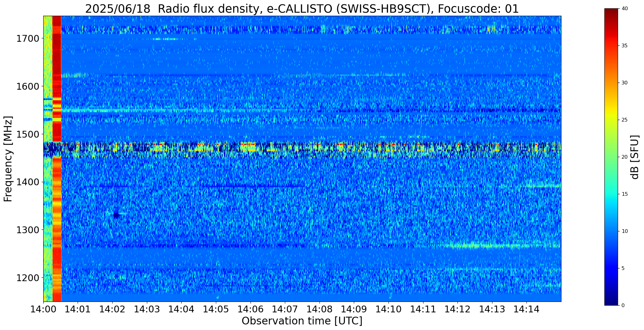Click the 14:04 time tick label
644x330 pixels.
pyautogui.click(x=181, y=309)
